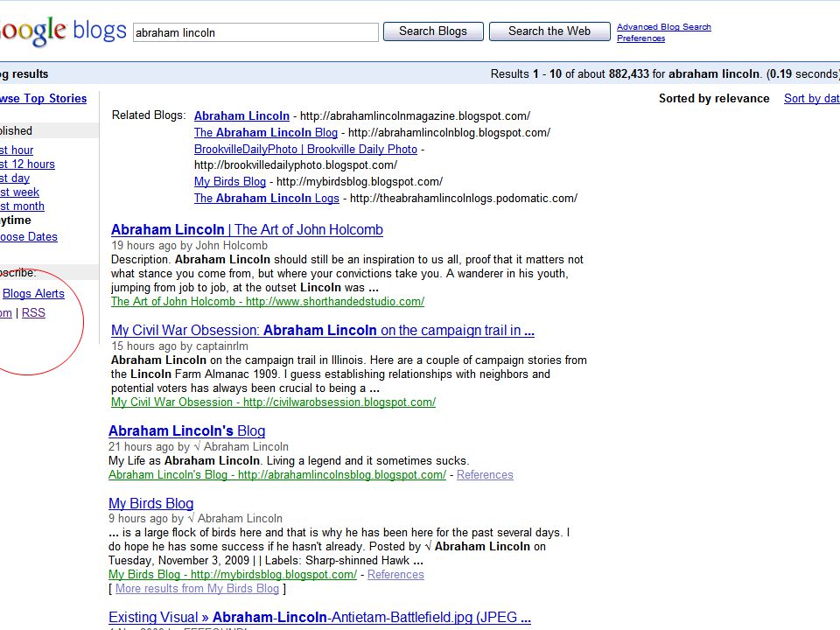Open the Choose Dates link
This screenshot has width=840, height=630.
pos(28,237)
